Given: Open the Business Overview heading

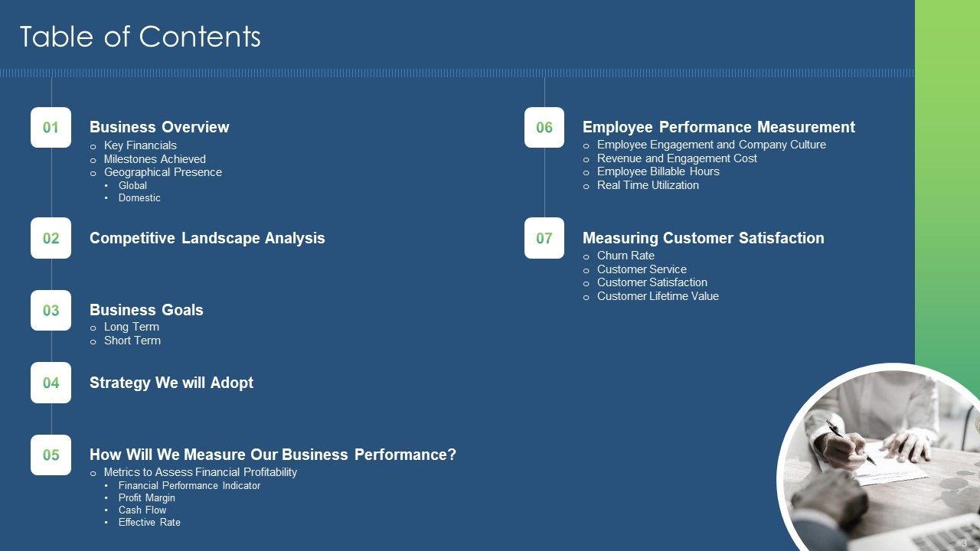Looking at the screenshot, I should point(159,127).
